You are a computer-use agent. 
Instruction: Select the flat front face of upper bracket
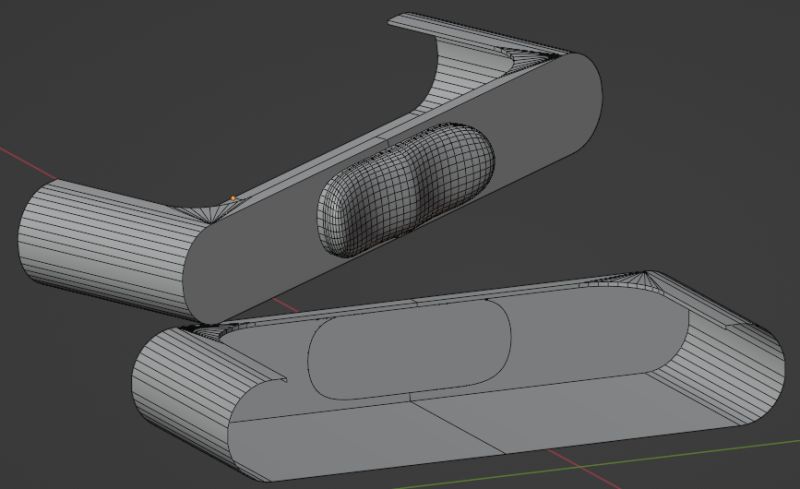[393, 189]
